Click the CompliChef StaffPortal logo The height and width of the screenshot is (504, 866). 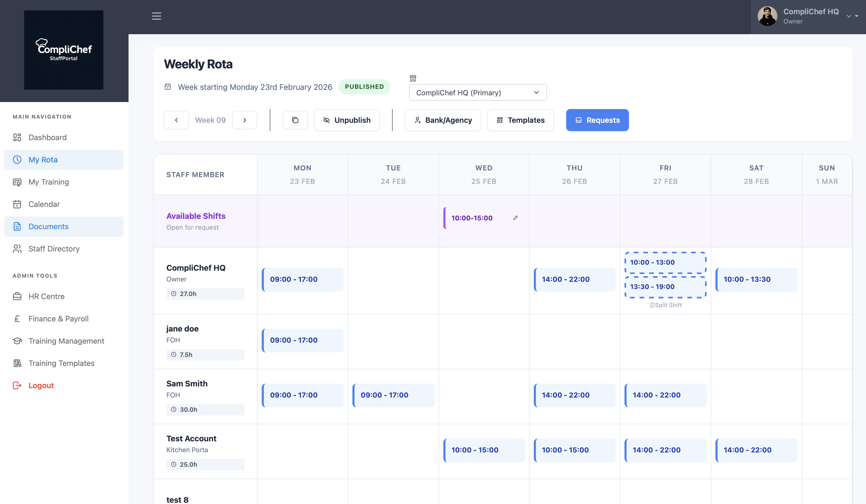coord(63,50)
